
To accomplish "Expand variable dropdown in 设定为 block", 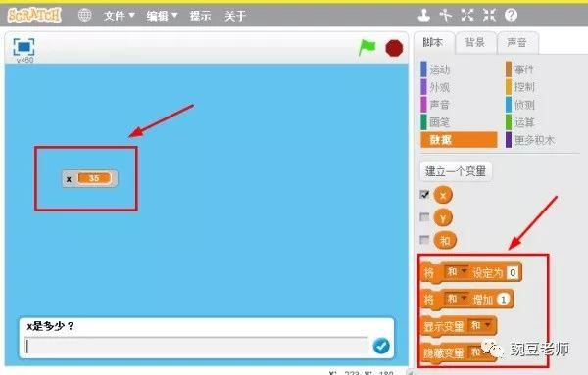I will 464,270.
